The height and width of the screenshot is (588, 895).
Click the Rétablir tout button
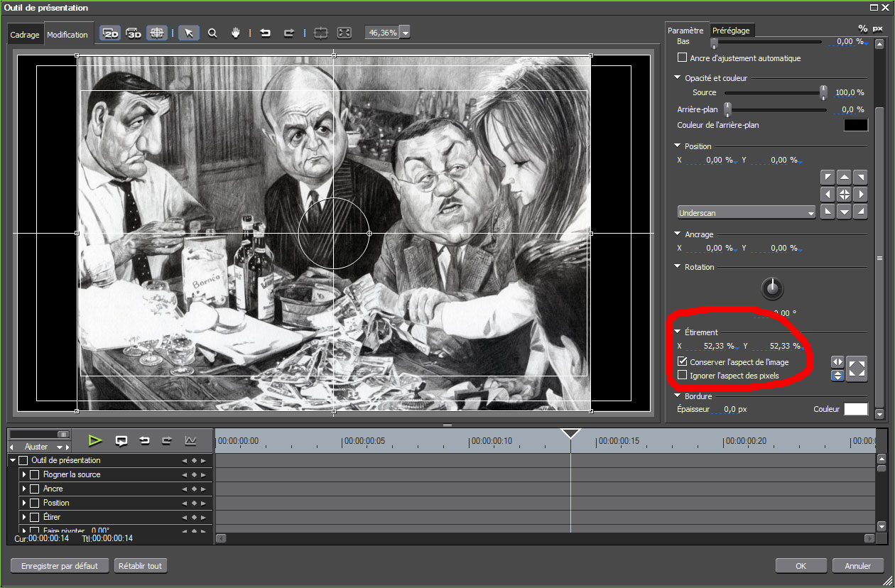pyautogui.click(x=141, y=566)
